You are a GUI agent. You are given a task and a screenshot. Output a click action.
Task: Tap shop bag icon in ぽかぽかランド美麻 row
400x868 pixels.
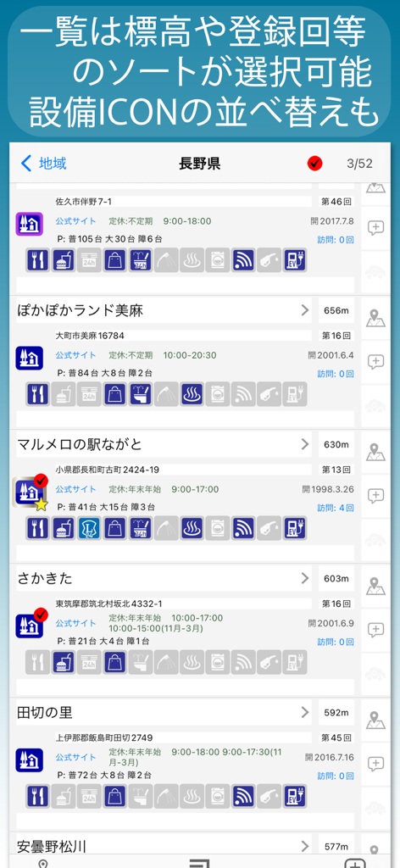114,394
